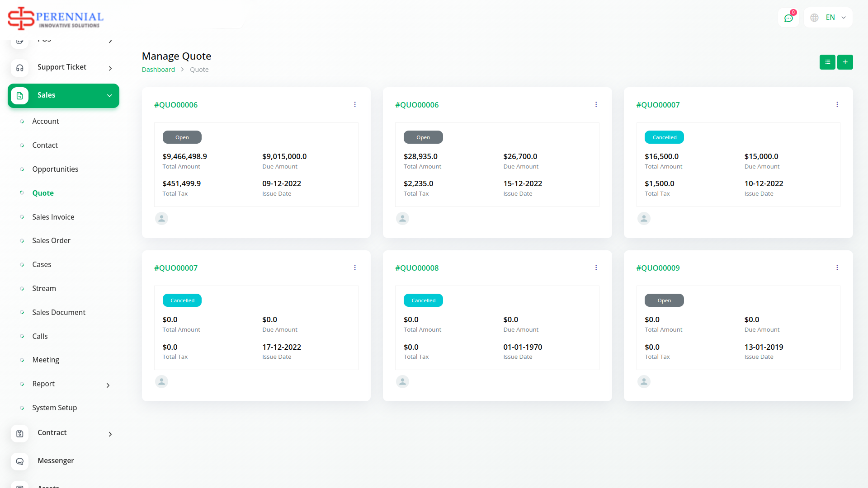Click the Cancelled badge on #QUO00008
This screenshot has height=488, width=868.
pos(423,300)
